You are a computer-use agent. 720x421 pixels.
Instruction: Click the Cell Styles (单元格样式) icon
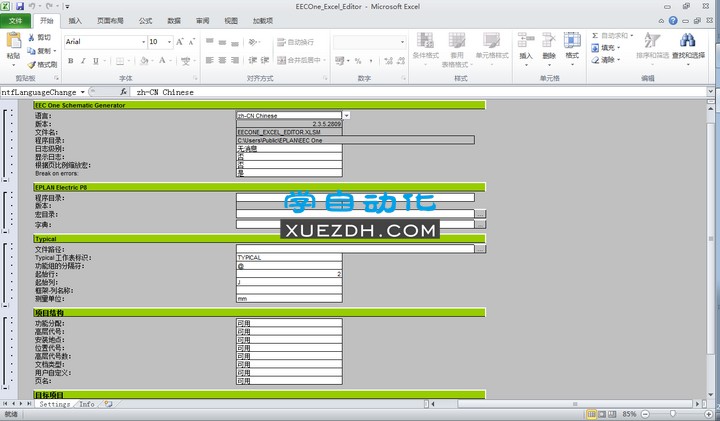coord(491,40)
